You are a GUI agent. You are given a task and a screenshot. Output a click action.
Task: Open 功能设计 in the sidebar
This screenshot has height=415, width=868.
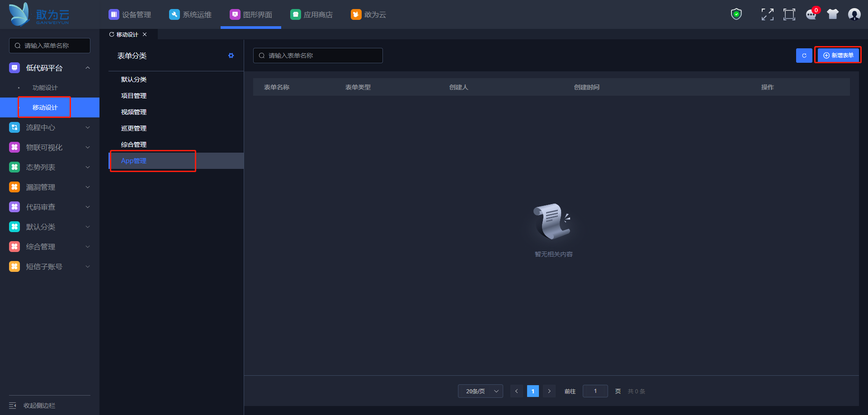[x=50, y=88]
